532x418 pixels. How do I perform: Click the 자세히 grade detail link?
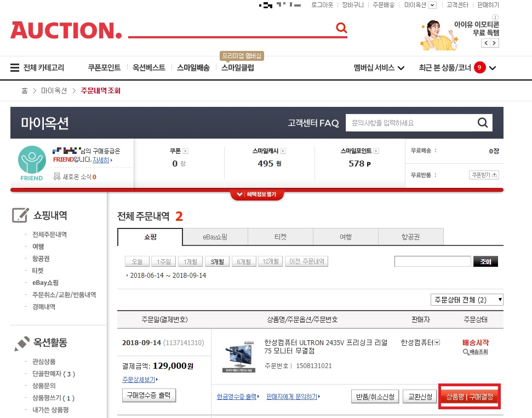tap(102, 160)
